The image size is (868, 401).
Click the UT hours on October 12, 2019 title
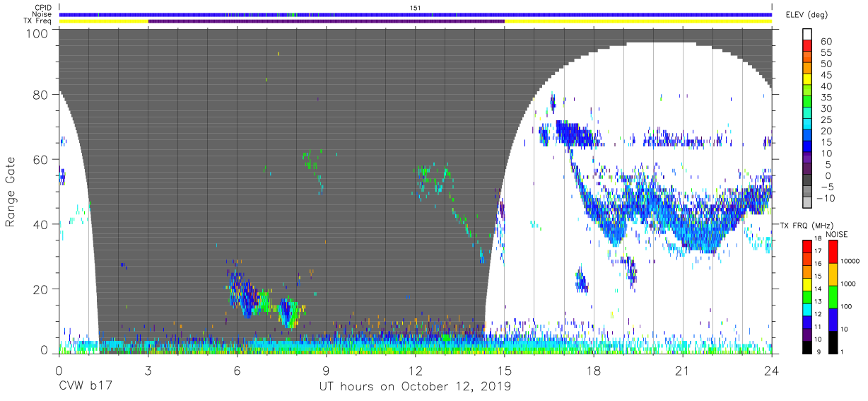(416, 387)
